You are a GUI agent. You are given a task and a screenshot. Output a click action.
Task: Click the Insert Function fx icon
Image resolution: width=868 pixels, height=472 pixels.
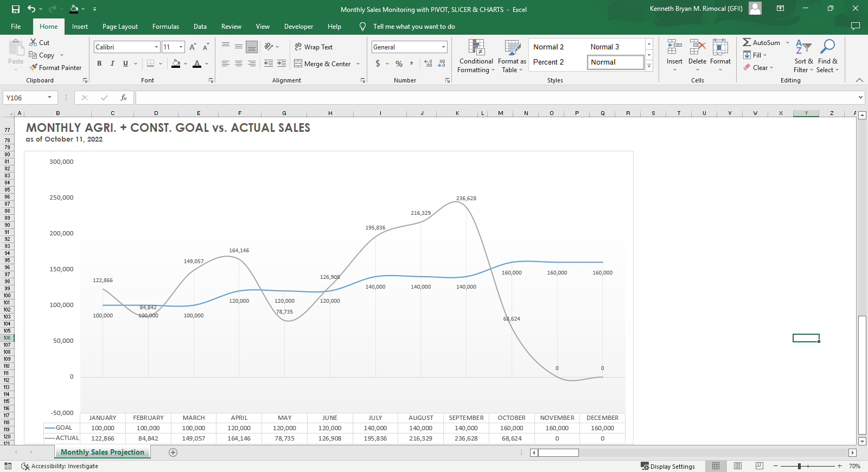124,98
